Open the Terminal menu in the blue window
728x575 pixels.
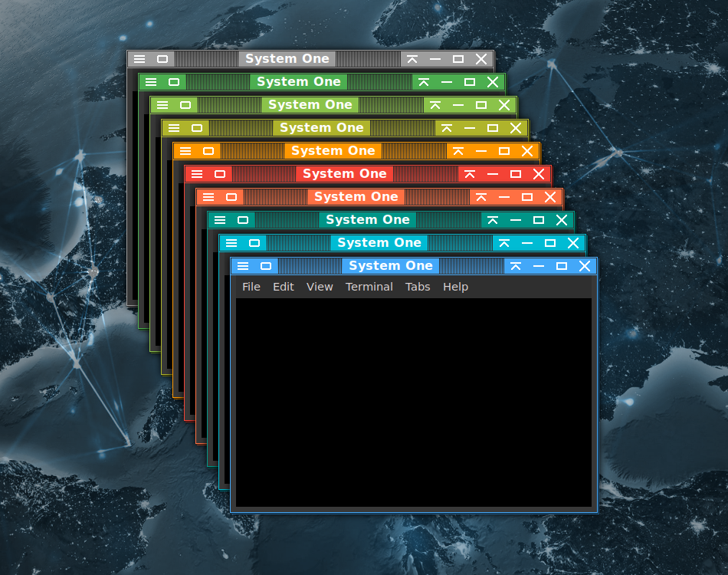pyautogui.click(x=369, y=287)
